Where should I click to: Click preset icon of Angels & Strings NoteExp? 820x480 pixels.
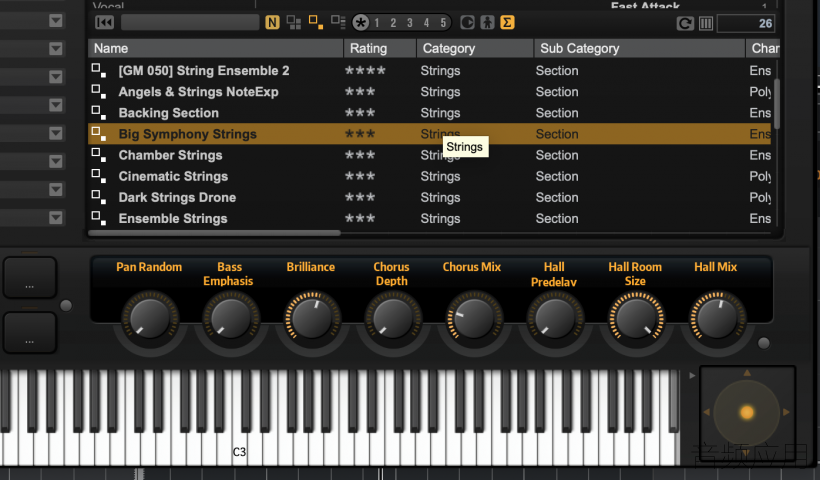click(x=98, y=92)
